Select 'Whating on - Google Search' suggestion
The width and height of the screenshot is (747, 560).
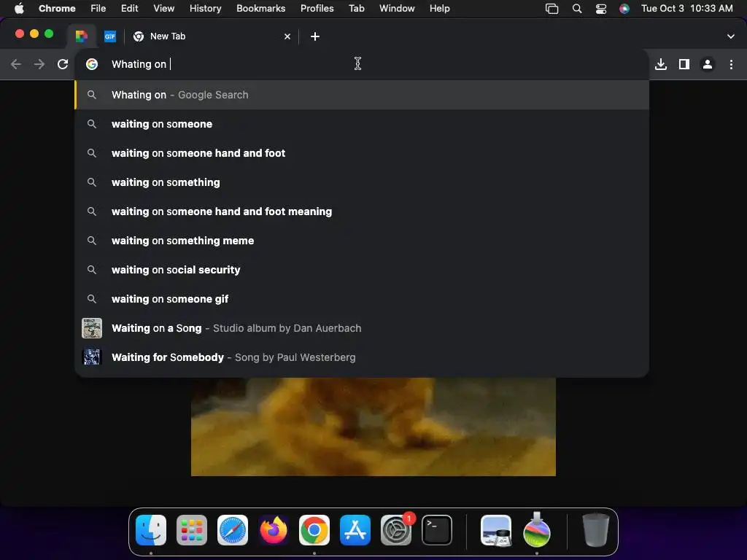coord(362,95)
